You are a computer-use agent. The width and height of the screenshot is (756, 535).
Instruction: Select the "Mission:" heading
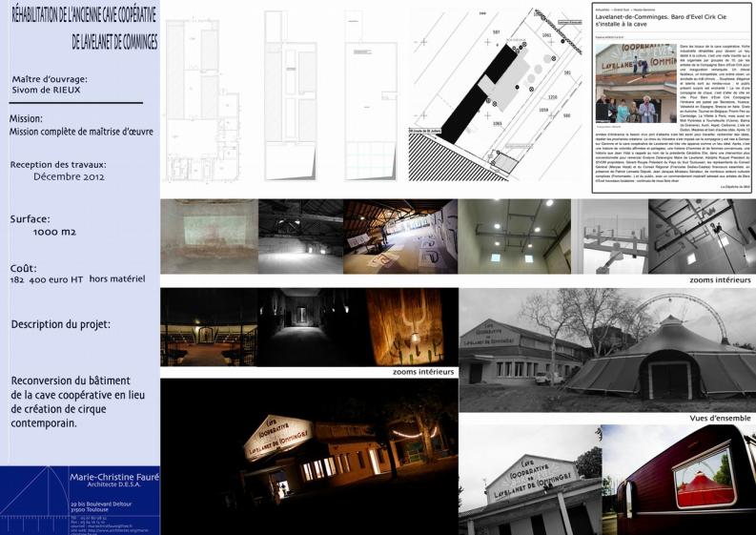[26, 118]
